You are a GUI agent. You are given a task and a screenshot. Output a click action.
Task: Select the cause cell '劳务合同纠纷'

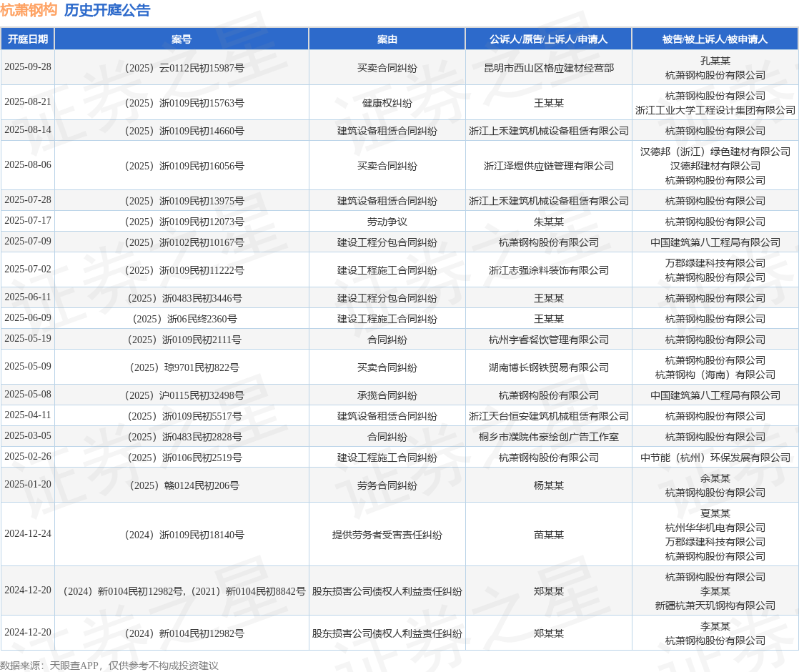[x=387, y=485]
